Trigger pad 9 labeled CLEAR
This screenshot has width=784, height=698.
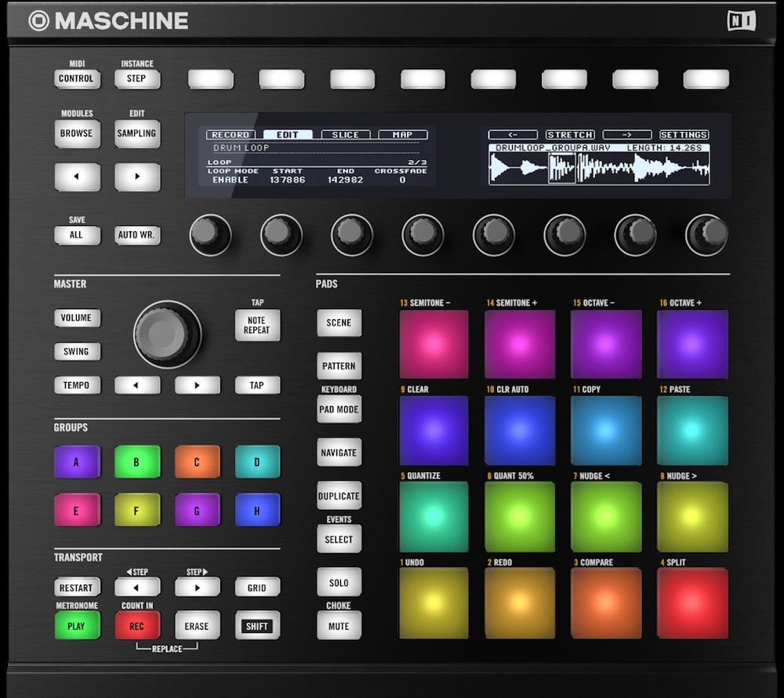434,431
